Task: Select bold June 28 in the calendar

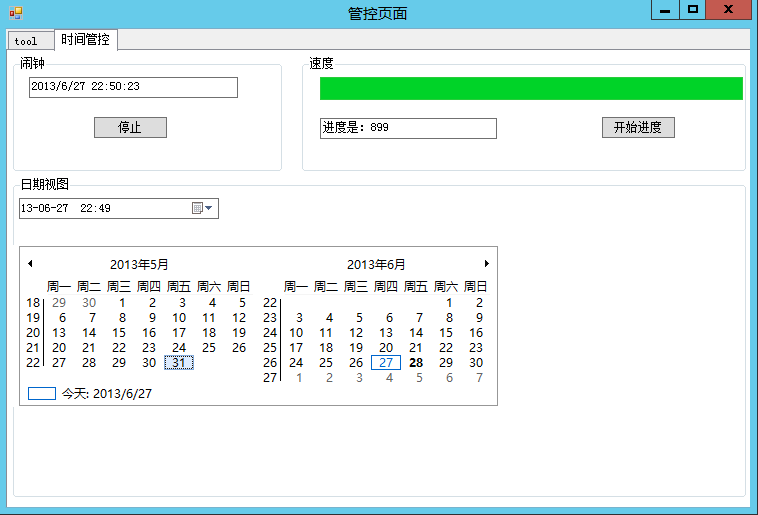Action: tap(416, 363)
